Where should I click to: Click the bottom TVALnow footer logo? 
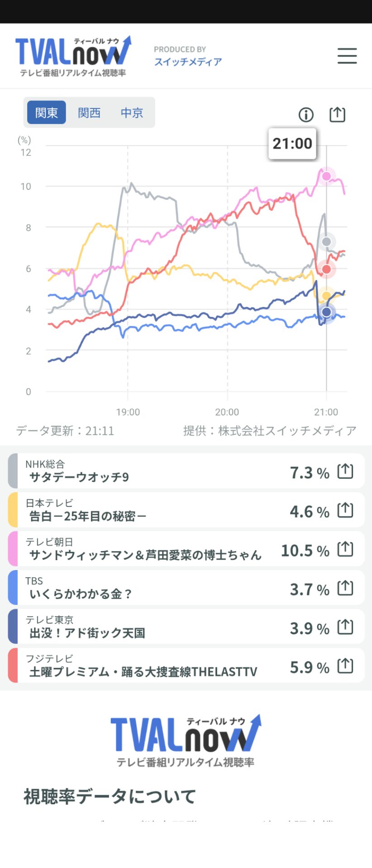(186, 741)
